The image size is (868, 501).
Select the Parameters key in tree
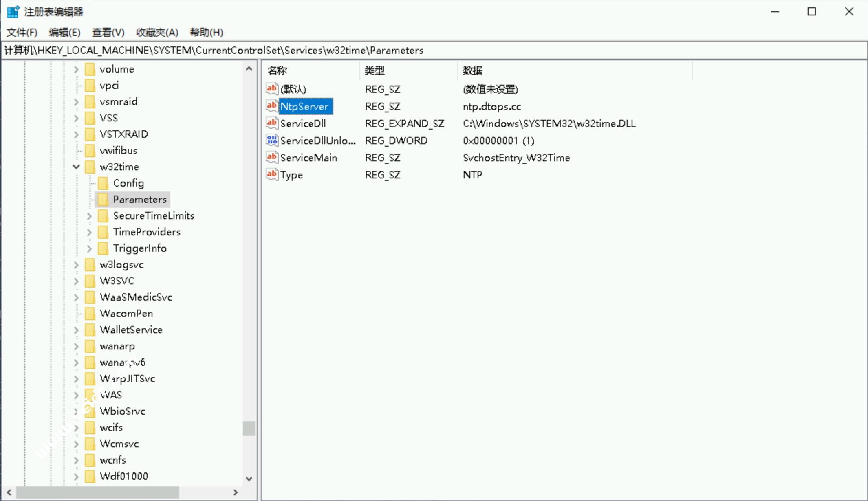(139, 200)
